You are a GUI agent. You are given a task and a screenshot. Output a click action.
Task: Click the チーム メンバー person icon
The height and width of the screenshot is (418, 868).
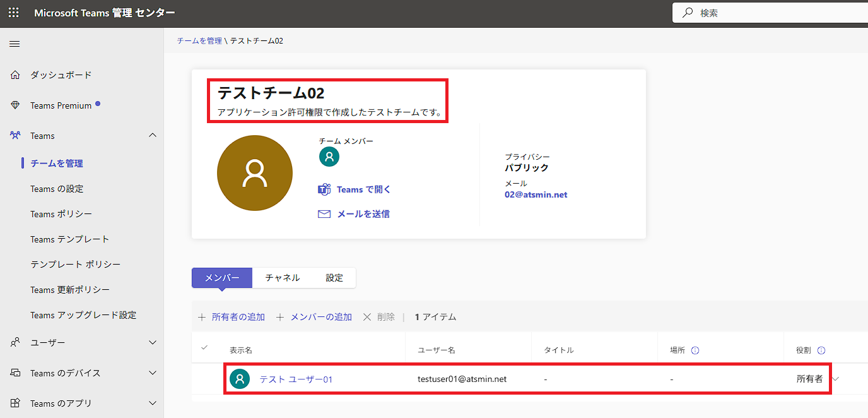pyautogui.click(x=329, y=157)
